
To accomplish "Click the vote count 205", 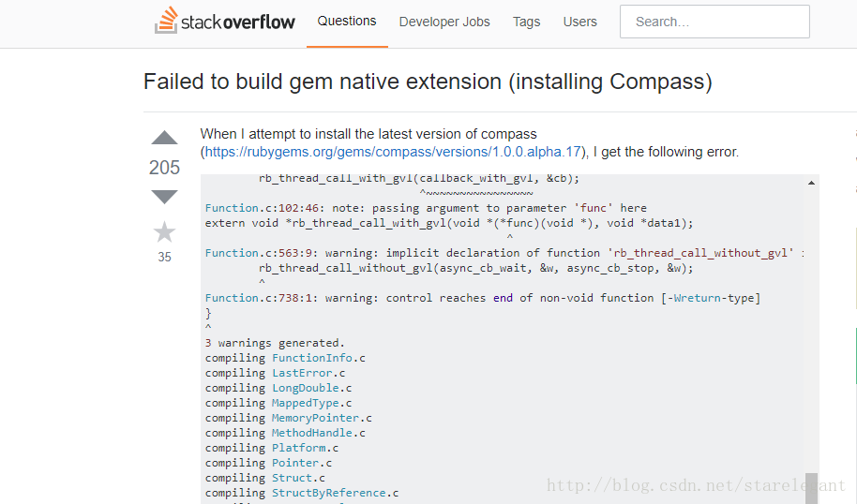I will coord(164,167).
